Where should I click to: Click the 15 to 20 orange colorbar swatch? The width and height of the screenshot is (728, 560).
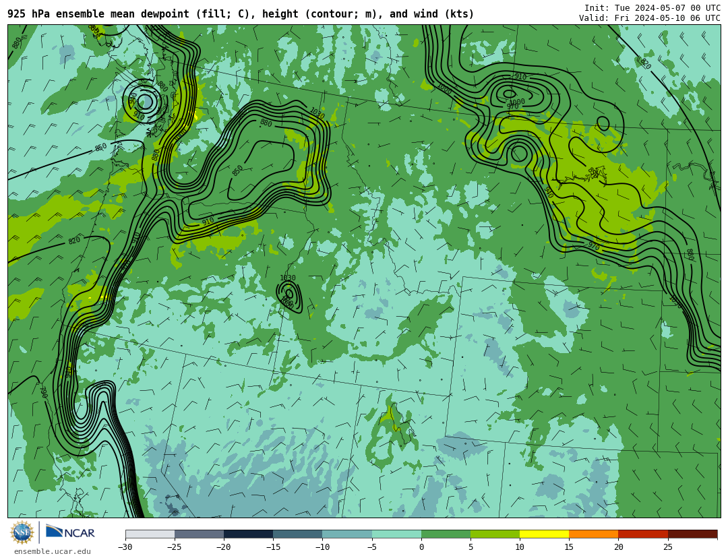(x=594, y=534)
